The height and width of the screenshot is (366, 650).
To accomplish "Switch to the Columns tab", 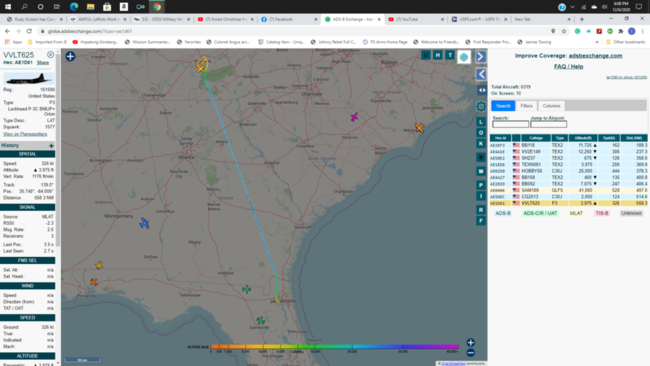I will (551, 106).
